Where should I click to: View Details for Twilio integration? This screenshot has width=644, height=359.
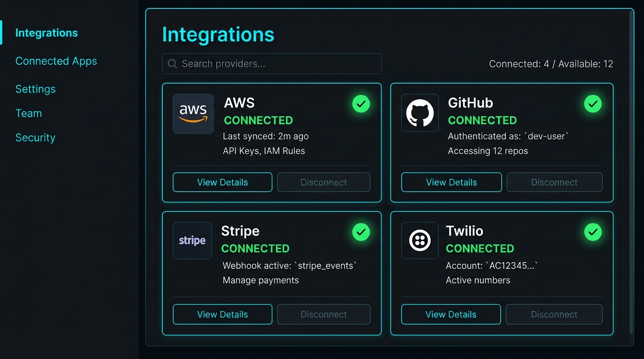[451, 315]
